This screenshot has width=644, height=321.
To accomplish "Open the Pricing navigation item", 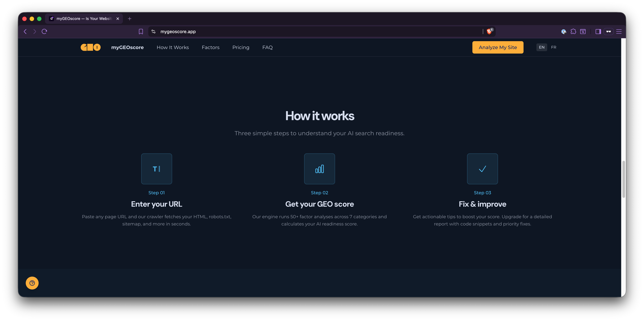I will point(241,47).
